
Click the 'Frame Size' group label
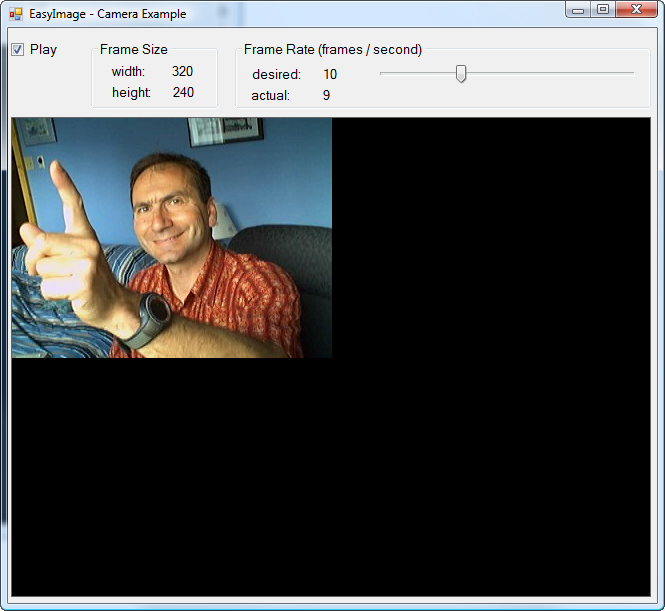[134, 50]
